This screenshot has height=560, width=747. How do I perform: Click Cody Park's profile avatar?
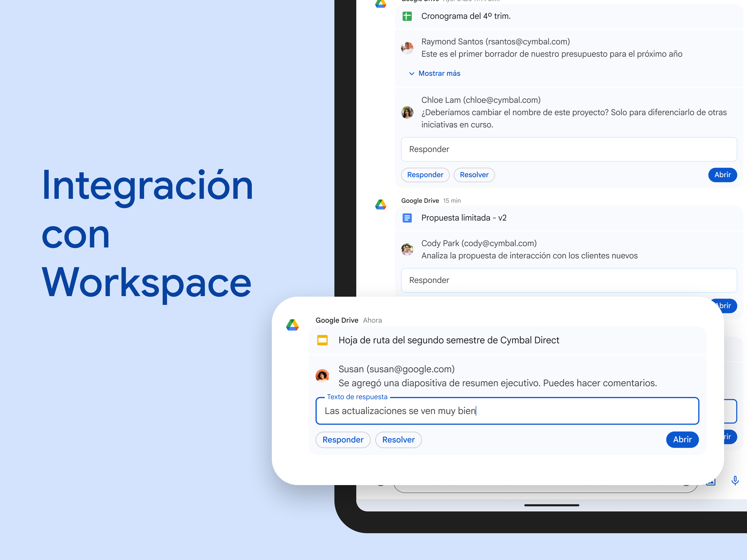[407, 250]
